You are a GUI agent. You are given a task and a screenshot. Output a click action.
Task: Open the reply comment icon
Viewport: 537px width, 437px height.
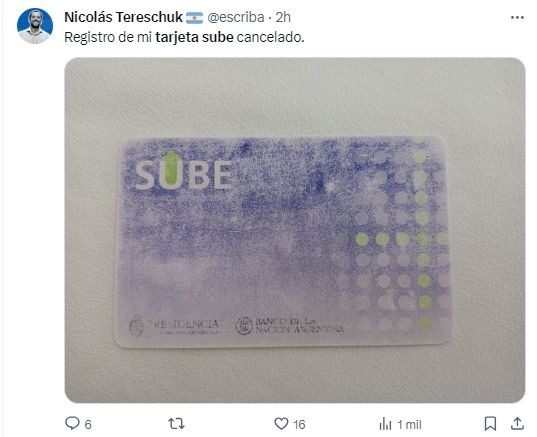point(72,423)
